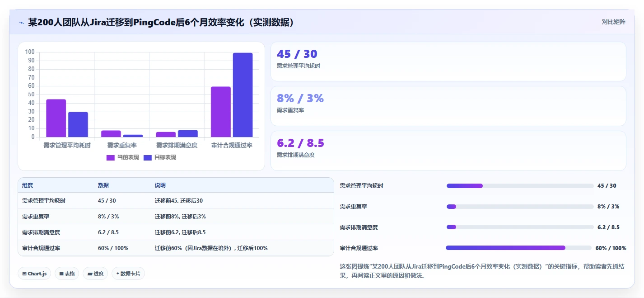Click the blue 需求管理平均耗时 chart bar
This screenshot has height=298, width=644.
[x=78, y=124]
